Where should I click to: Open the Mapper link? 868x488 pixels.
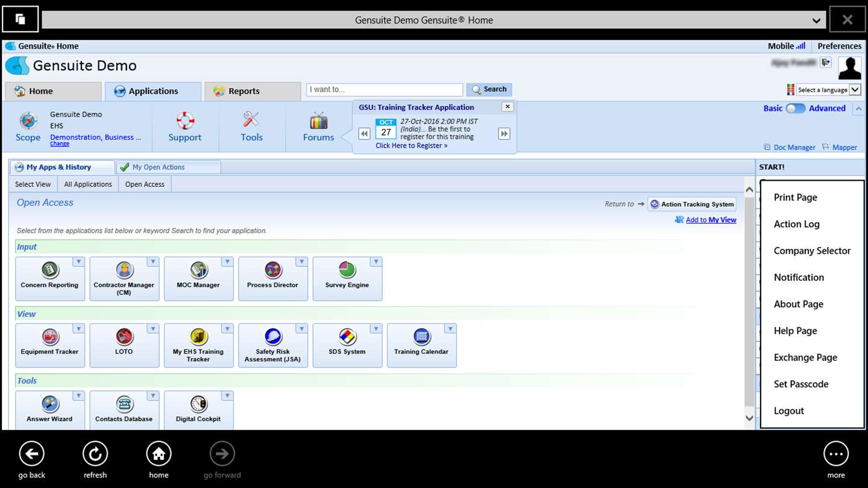pos(840,147)
